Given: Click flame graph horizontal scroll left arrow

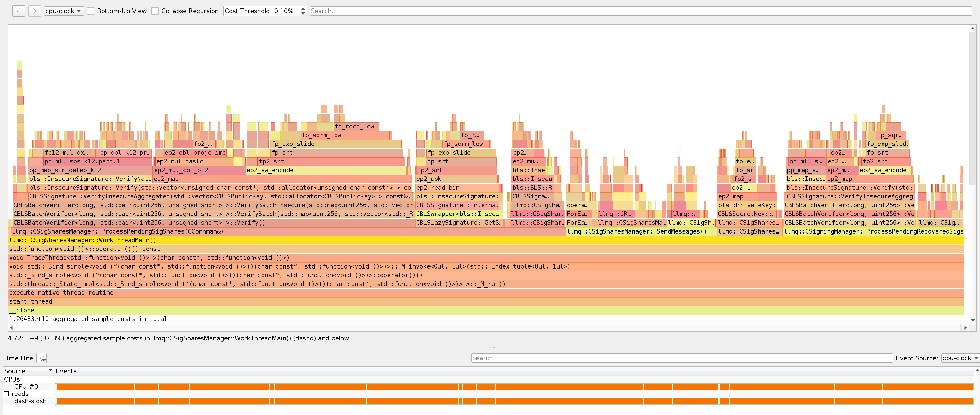Looking at the screenshot, I should [x=11, y=327].
